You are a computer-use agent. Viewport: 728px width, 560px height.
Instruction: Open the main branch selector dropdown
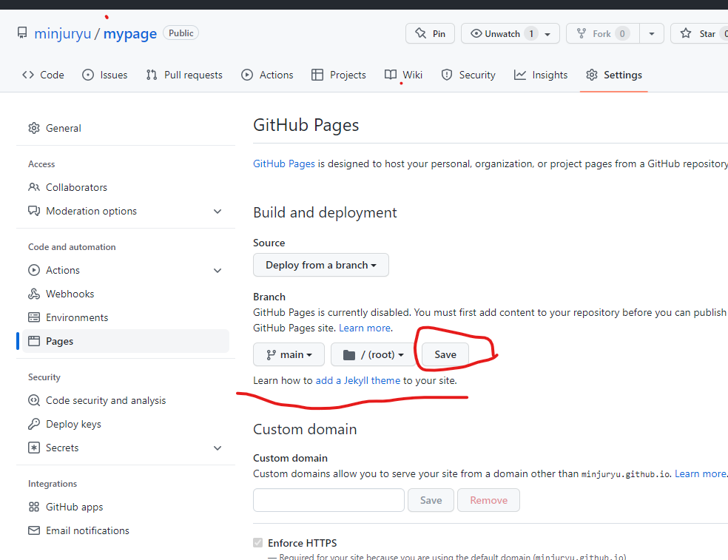289,355
